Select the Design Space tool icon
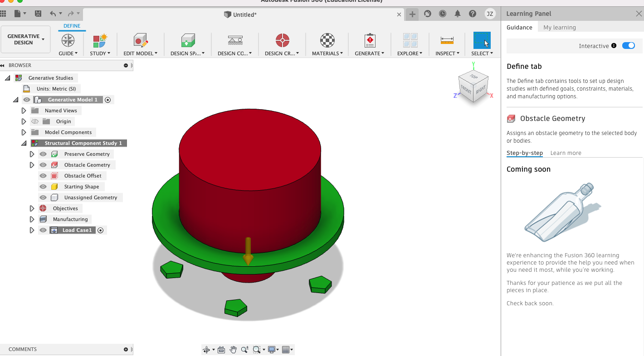Image resolution: width=644 pixels, height=356 pixels. pos(188,41)
